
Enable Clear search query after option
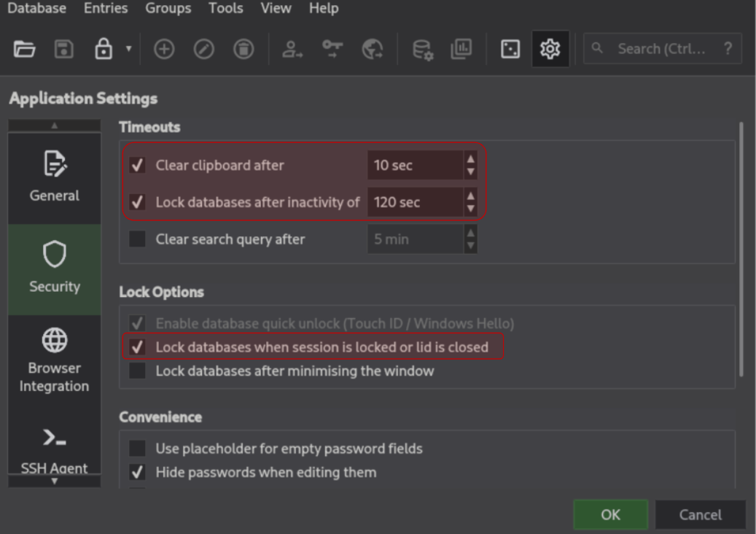click(137, 239)
